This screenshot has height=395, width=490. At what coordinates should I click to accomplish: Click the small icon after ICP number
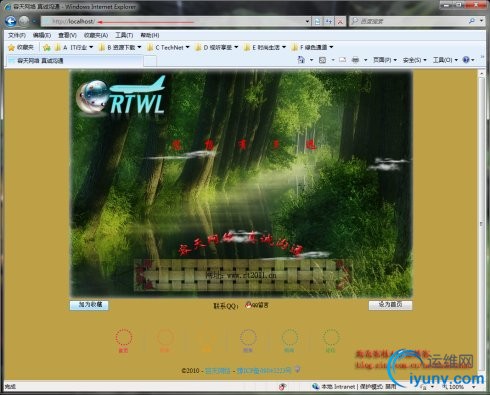tap(298, 369)
